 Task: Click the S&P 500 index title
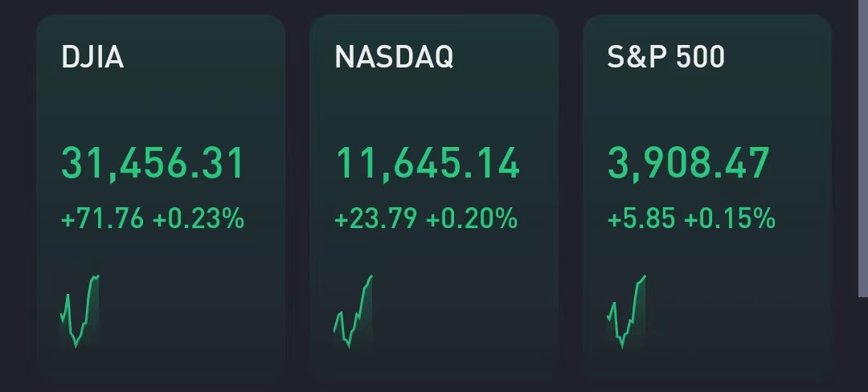666,58
